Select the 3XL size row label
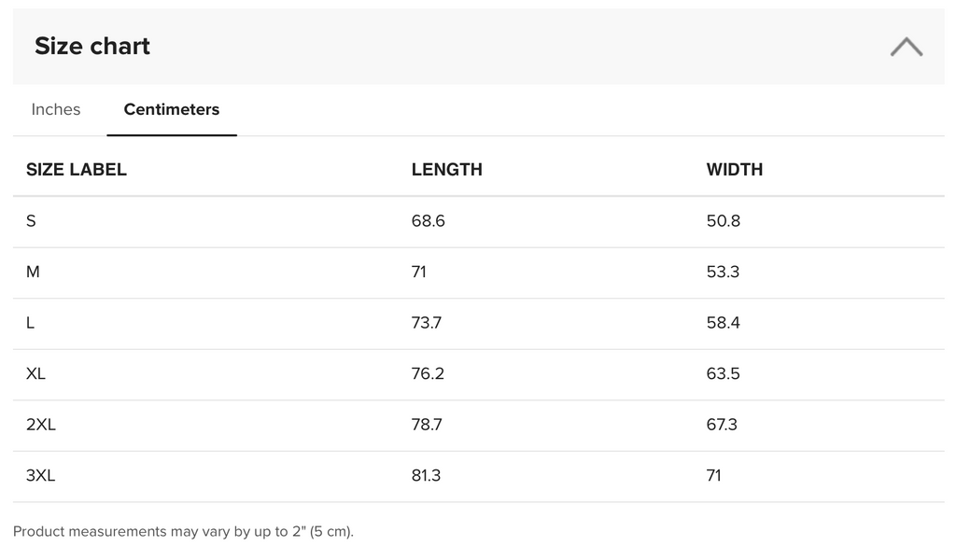Viewport: 956px width, 560px height. [x=41, y=475]
